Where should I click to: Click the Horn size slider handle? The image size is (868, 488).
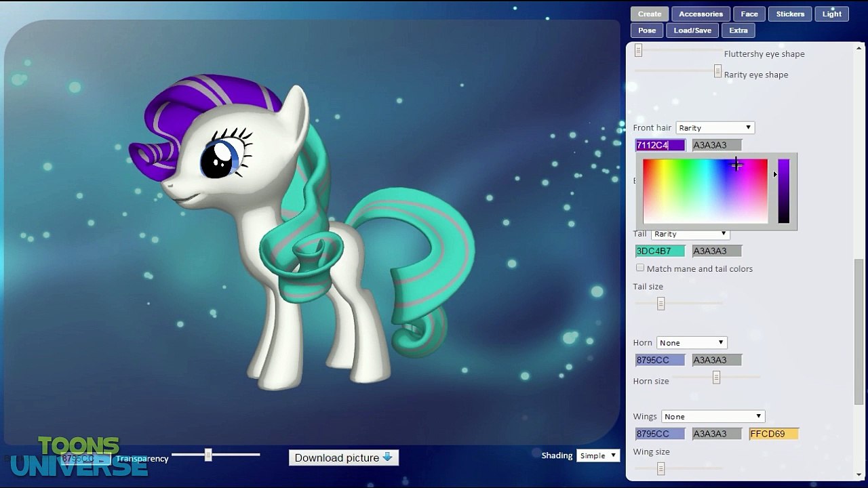(716, 378)
